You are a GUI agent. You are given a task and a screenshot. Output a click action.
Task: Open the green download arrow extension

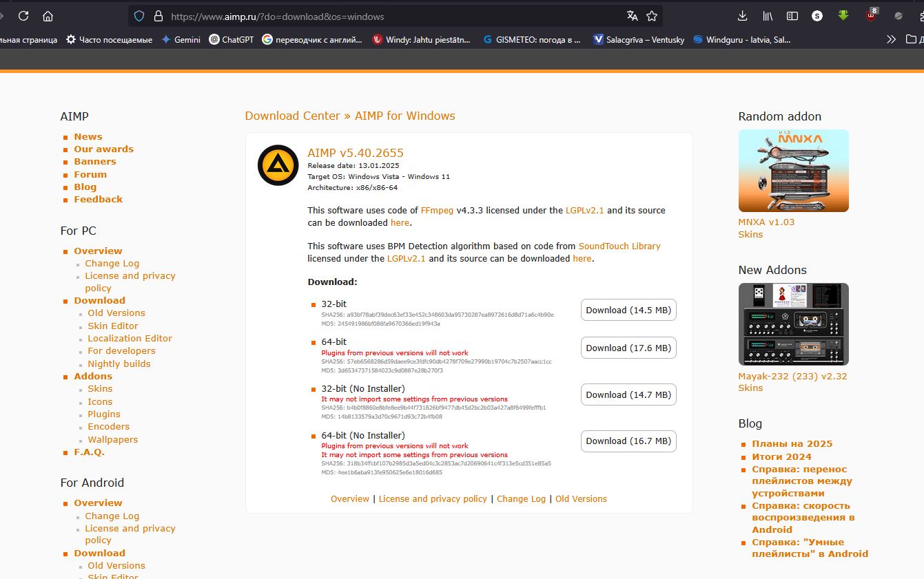coord(843,15)
